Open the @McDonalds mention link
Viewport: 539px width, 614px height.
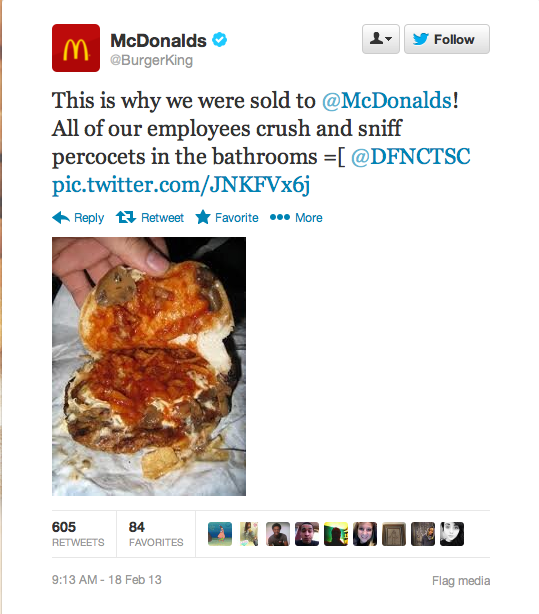tap(387, 100)
